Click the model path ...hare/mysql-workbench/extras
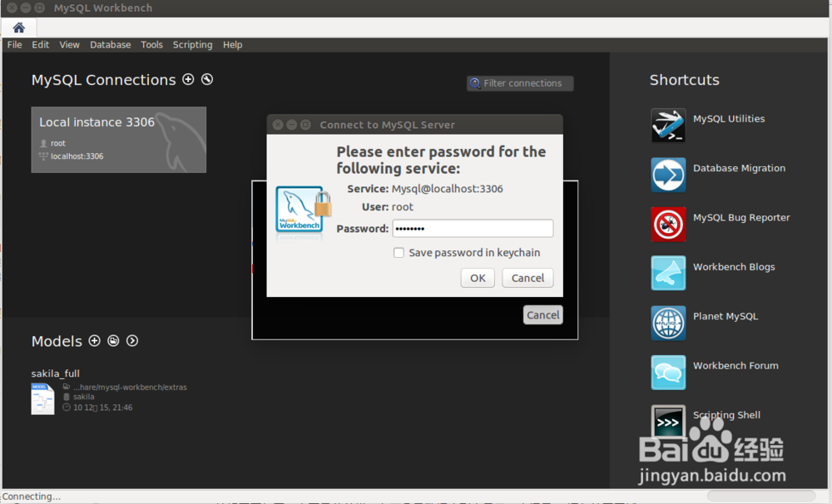Image resolution: width=832 pixels, height=504 pixels. point(130,388)
